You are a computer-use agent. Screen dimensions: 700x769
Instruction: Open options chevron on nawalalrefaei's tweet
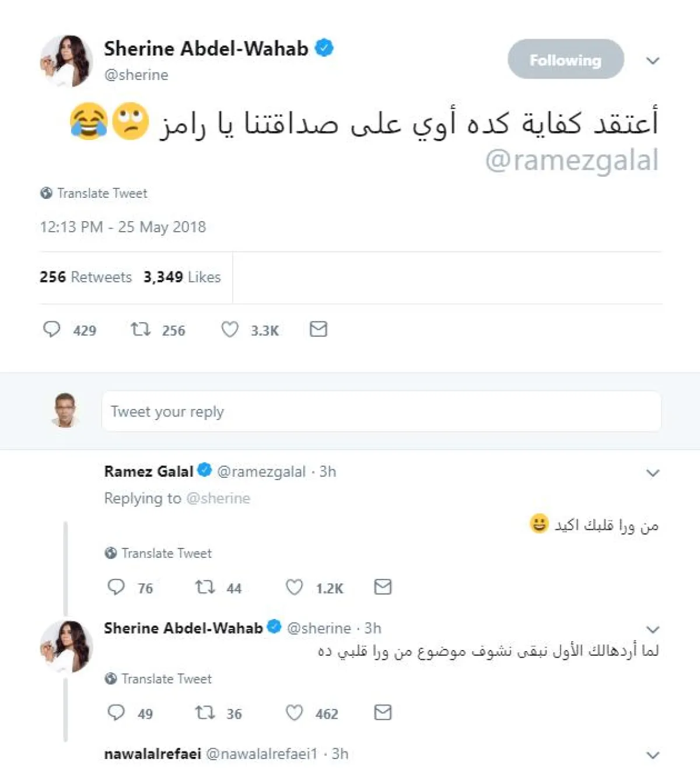(x=653, y=755)
